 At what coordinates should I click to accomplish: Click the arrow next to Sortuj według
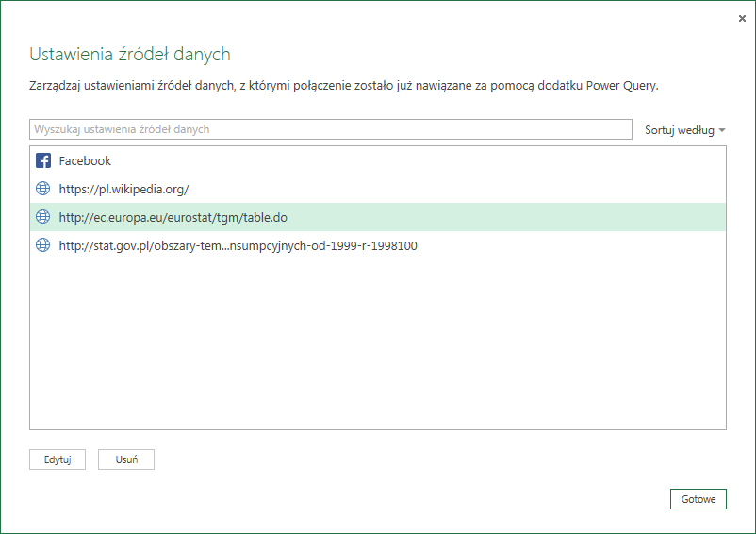point(722,130)
